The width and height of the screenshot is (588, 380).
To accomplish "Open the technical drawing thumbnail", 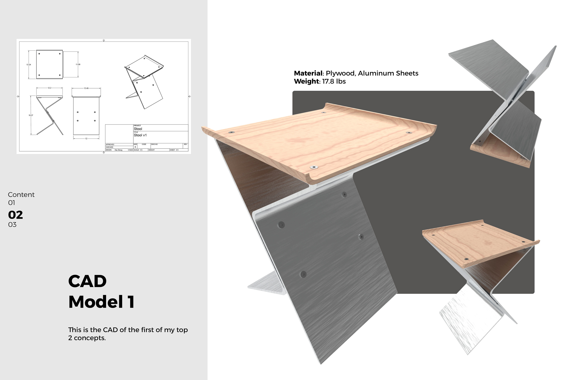I will click(104, 96).
